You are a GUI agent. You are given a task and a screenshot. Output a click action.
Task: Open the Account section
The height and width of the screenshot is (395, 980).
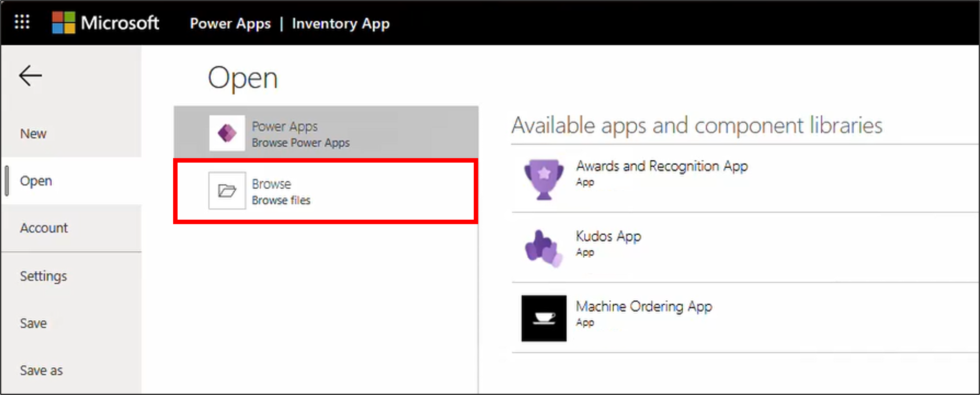click(x=44, y=228)
